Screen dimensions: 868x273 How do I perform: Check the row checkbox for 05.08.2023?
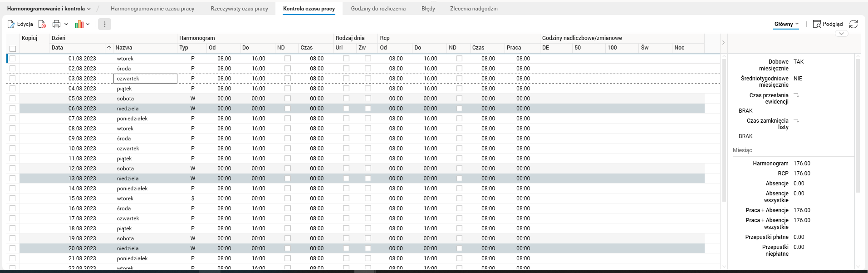click(x=13, y=99)
